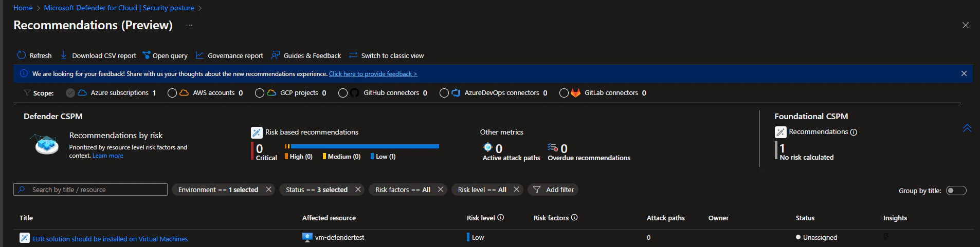Click the EDR solution recommendation row icon

25,238
